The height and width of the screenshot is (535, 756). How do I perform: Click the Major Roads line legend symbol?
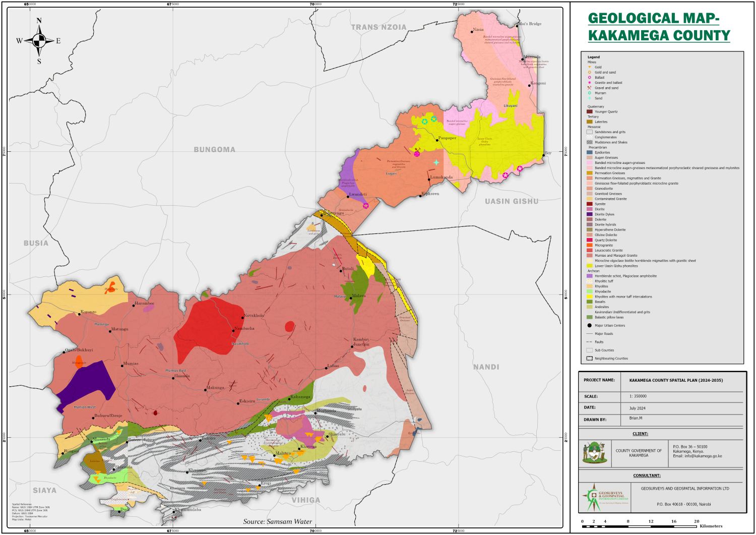coord(589,334)
